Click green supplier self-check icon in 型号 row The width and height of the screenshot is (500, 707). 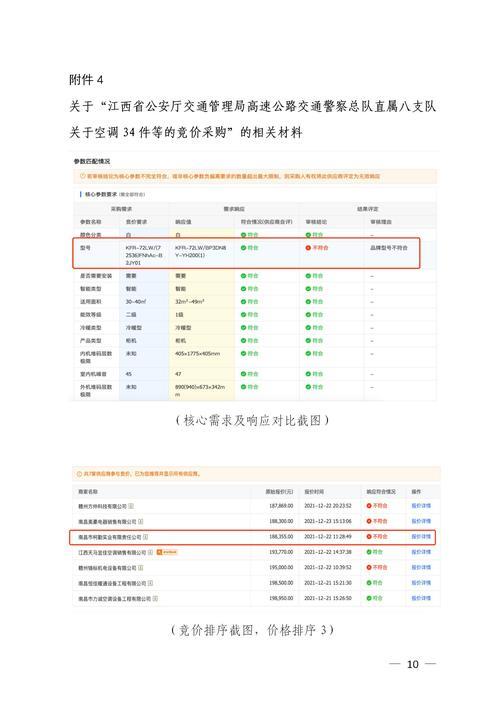point(243,248)
